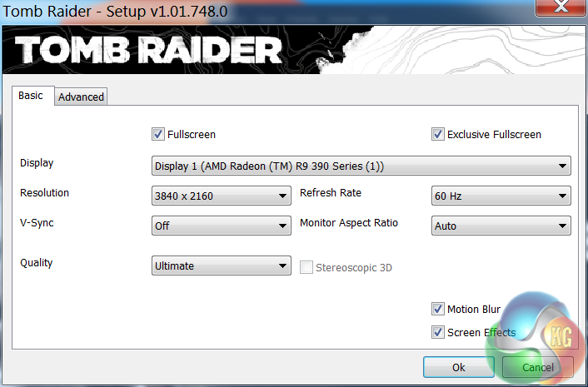Click the Resolution label text
The image size is (588, 387).
pos(44,192)
